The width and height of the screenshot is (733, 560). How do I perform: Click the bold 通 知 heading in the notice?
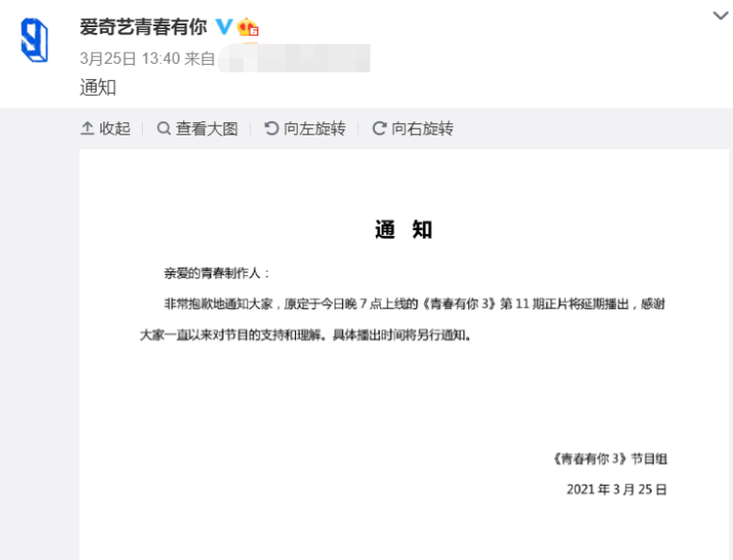coord(403,229)
